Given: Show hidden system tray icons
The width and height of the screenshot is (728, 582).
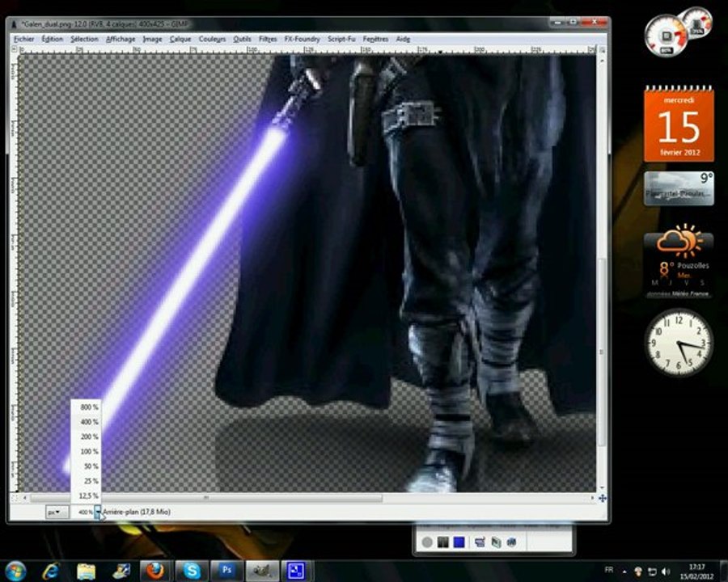Looking at the screenshot, I should [624, 571].
